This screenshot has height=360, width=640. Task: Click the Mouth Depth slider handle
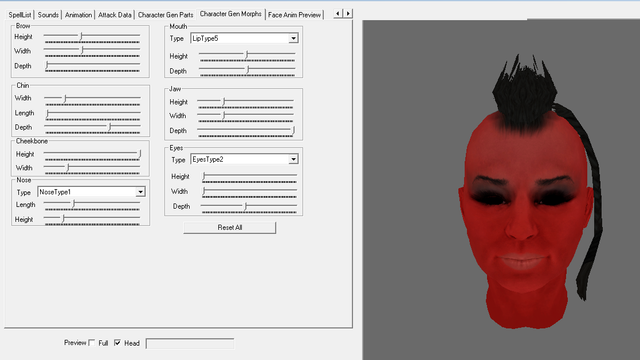click(x=247, y=70)
